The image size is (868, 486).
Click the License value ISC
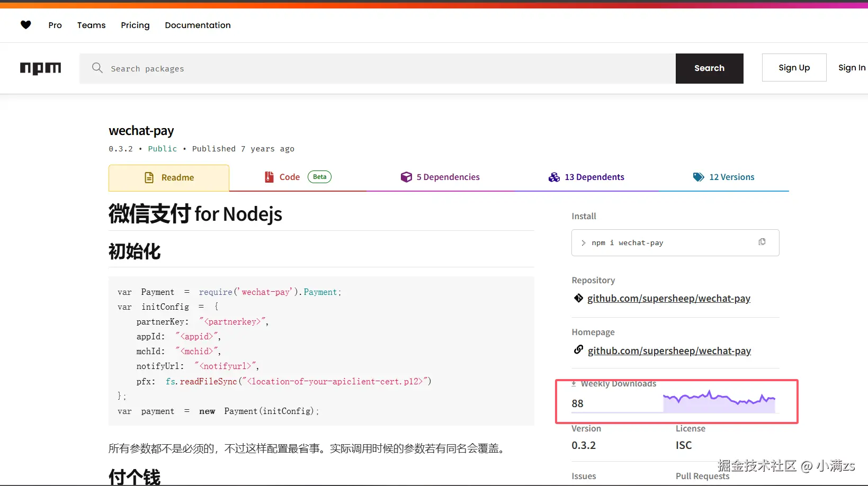[684, 445]
